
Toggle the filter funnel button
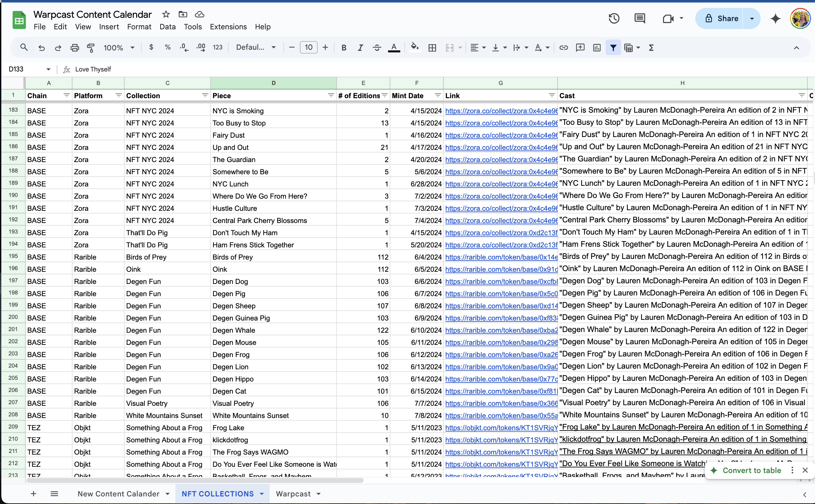pyautogui.click(x=613, y=48)
